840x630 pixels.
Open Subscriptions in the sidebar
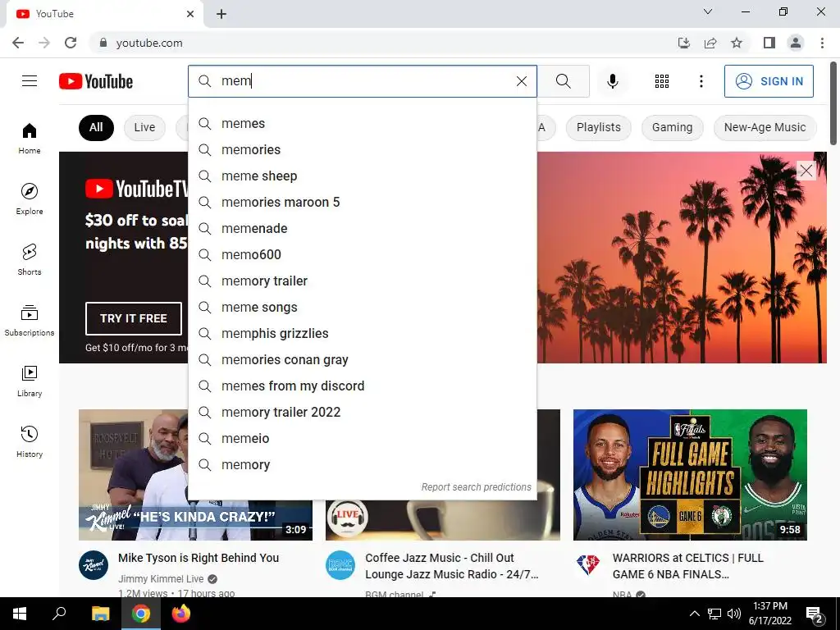[x=30, y=321]
